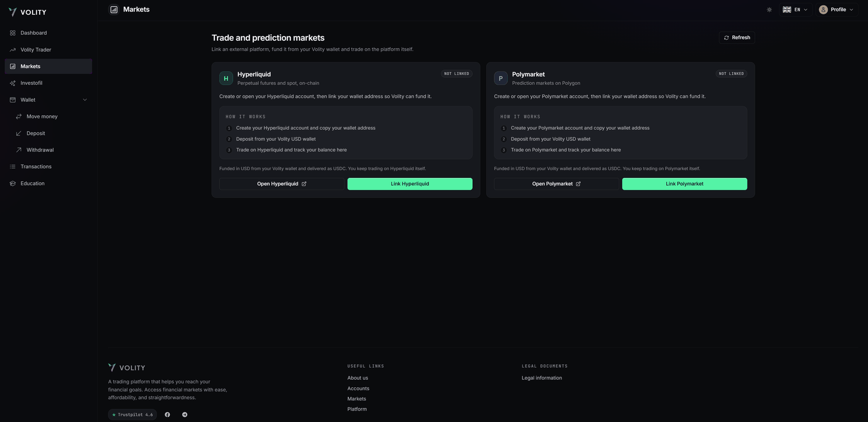The image size is (868, 422).
Task: Select Move money under Wallet
Action: point(51,117)
